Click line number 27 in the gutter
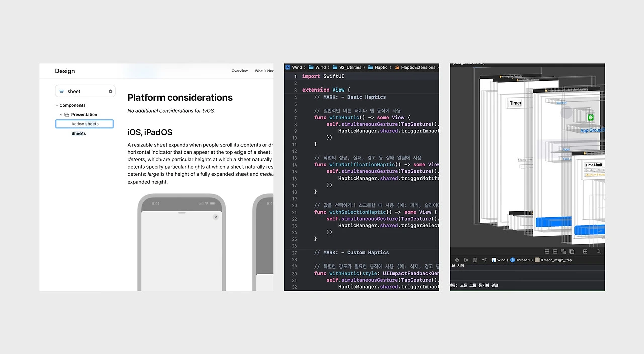This screenshot has height=354, width=644. [x=294, y=253]
